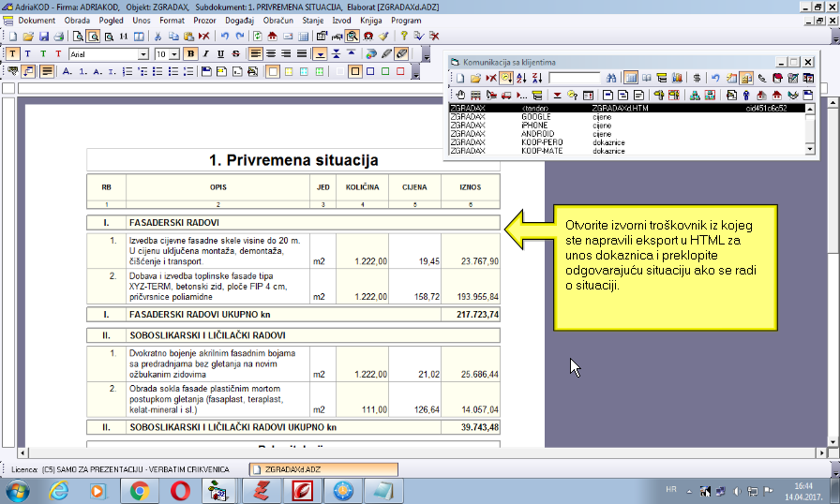
Task: Click the open folder icon in main toolbar
Action: tap(28, 37)
